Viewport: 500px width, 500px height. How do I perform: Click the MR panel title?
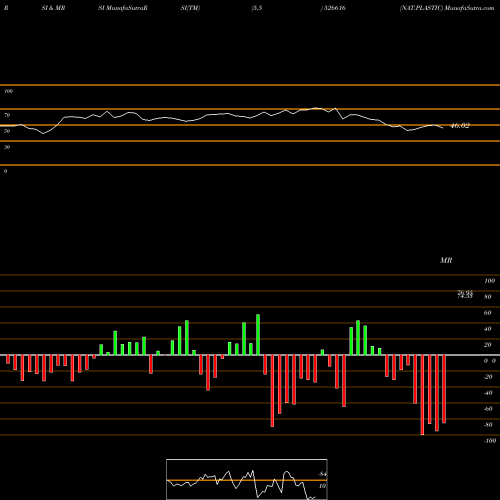446,260
